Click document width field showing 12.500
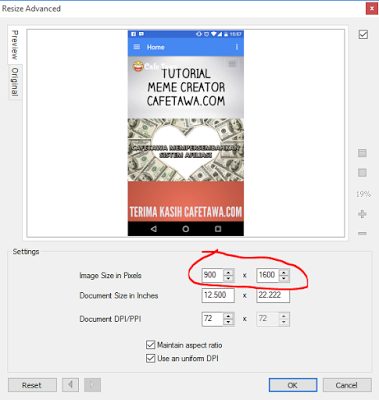Screen dimensions: 379x400 [218, 295]
